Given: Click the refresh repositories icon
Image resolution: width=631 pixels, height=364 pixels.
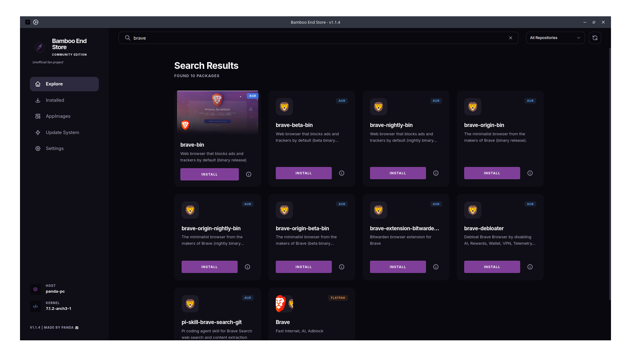Looking at the screenshot, I should tap(595, 38).
